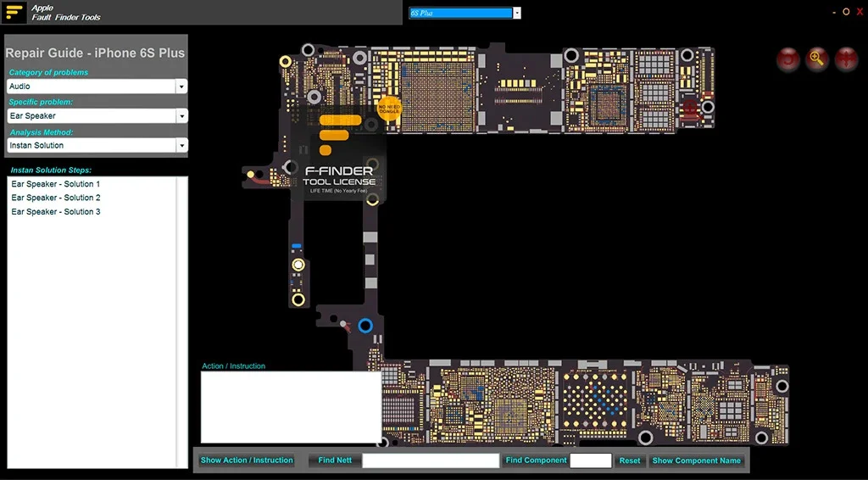This screenshot has width=868, height=480.
Task: Click the Find Nett button
Action: click(334, 460)
